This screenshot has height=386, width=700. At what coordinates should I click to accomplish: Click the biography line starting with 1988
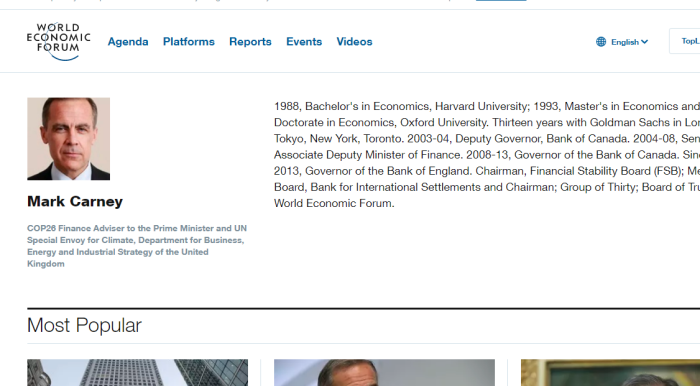tap(487, 106)
